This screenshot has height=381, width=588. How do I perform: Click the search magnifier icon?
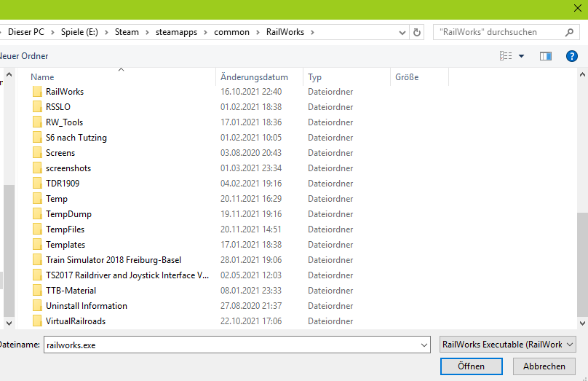coord(569,32)
